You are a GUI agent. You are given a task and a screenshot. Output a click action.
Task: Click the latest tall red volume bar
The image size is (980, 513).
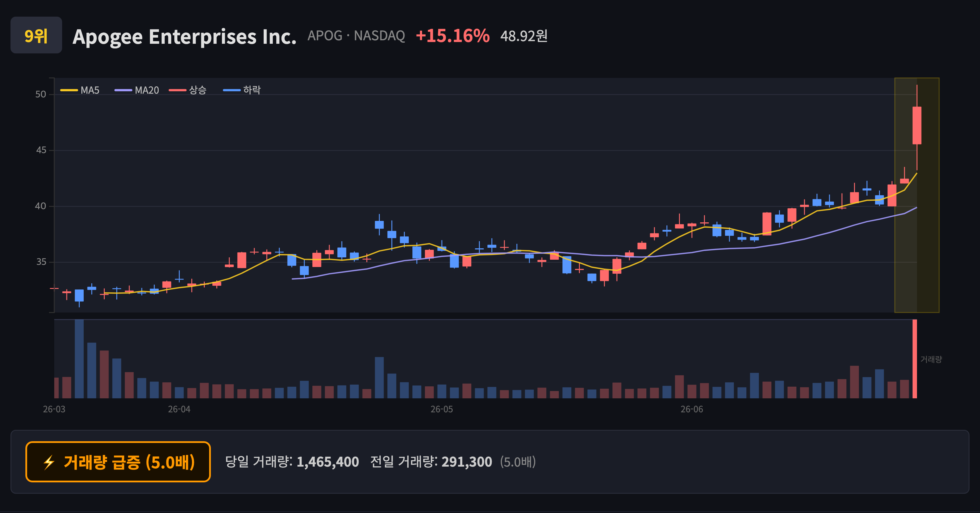click(915, 359)
